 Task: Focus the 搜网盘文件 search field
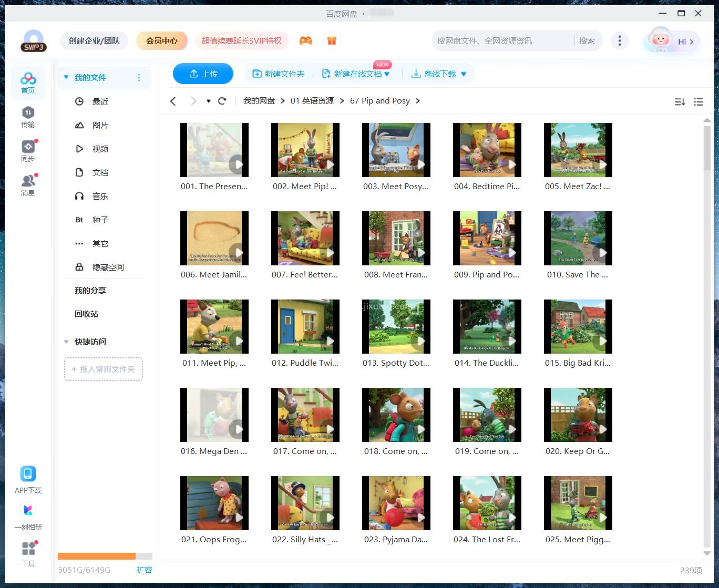coord(503,40)
